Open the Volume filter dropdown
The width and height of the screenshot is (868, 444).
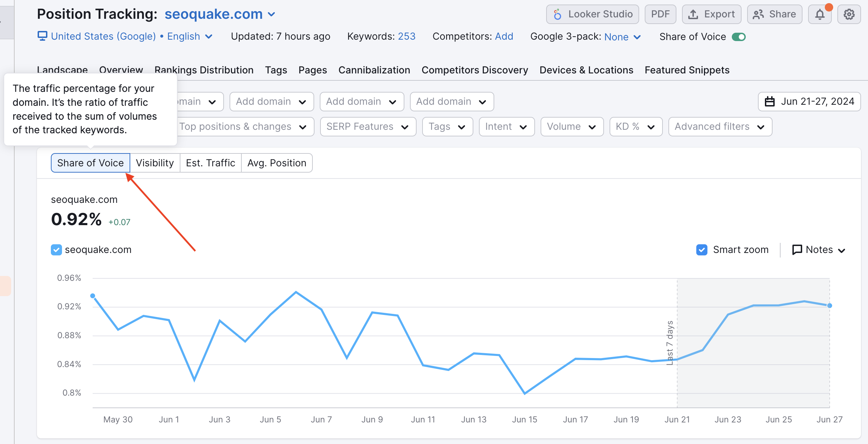coord(572,127)
